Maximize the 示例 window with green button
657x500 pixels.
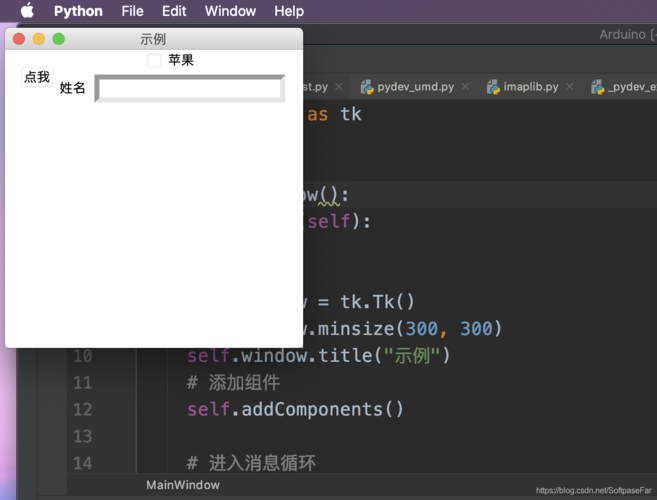click(59, 39)
